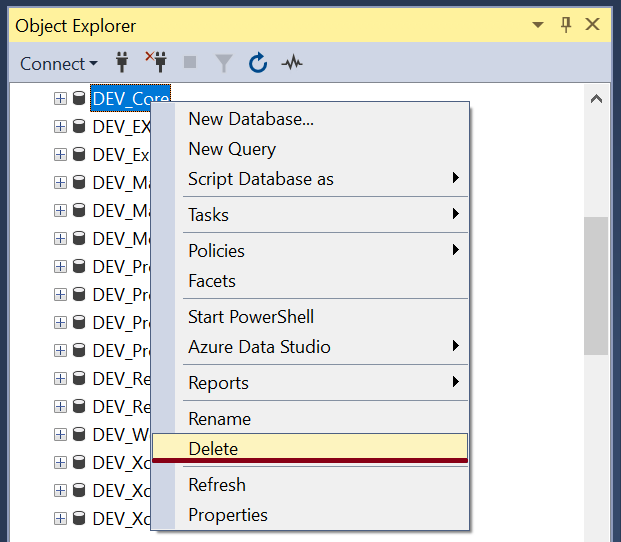Click the Refresh icon in toolbar
The height and width of the screenshot is (542, 621).
pyautogui.click(x=258, y=63)
